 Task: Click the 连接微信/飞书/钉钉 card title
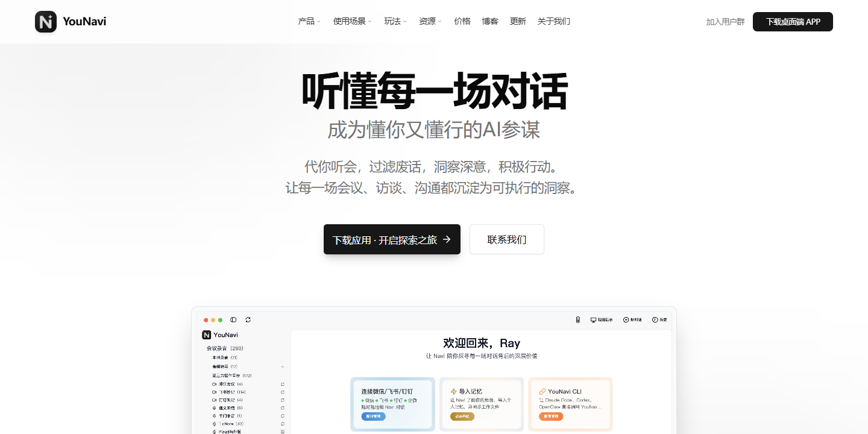387,391
